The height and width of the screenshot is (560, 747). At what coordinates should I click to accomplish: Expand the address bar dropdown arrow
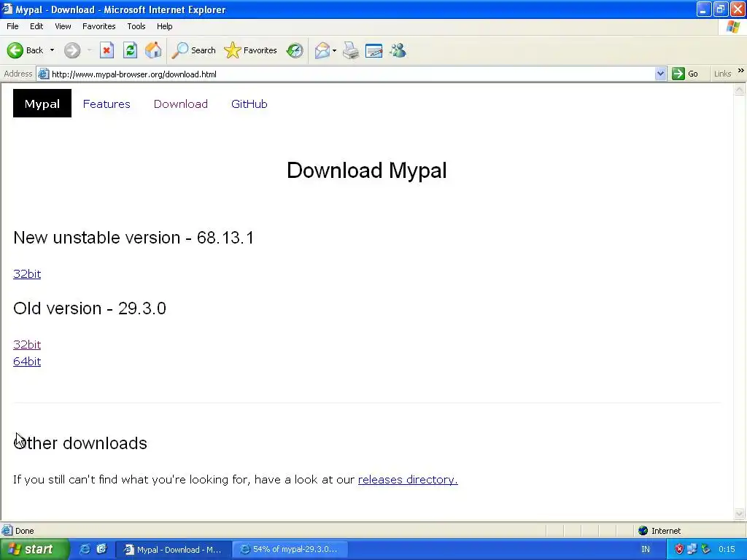(660, 74)
